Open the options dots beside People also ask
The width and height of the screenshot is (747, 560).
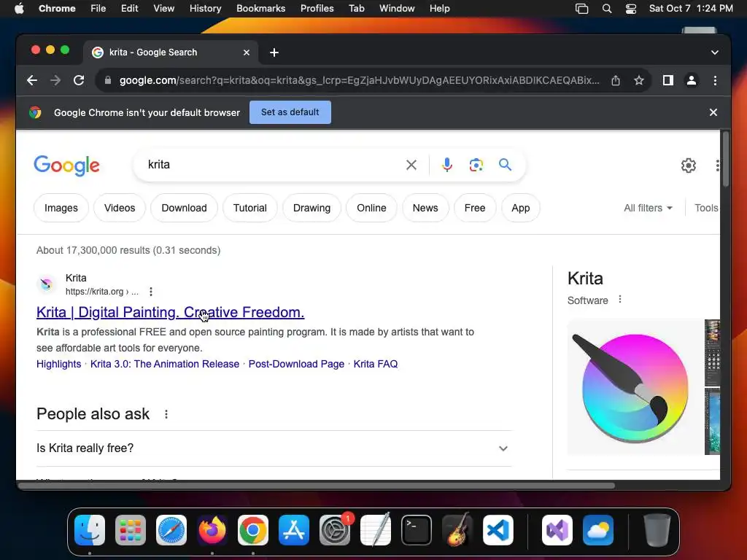[166, 414]
